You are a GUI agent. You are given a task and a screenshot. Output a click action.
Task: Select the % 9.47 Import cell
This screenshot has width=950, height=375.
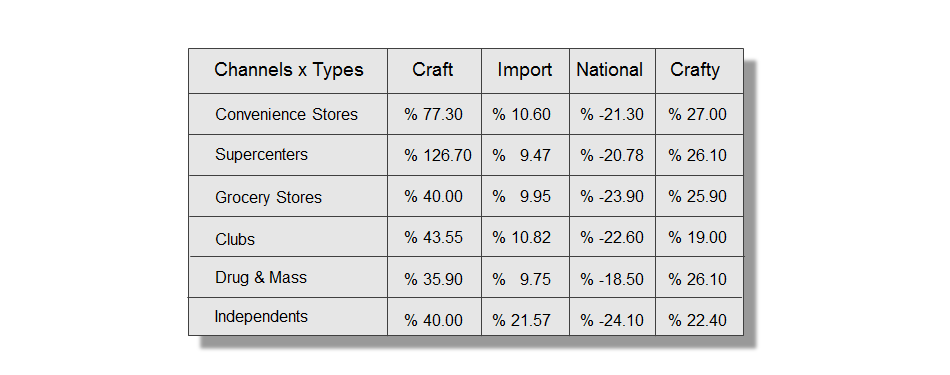[525, 155]
